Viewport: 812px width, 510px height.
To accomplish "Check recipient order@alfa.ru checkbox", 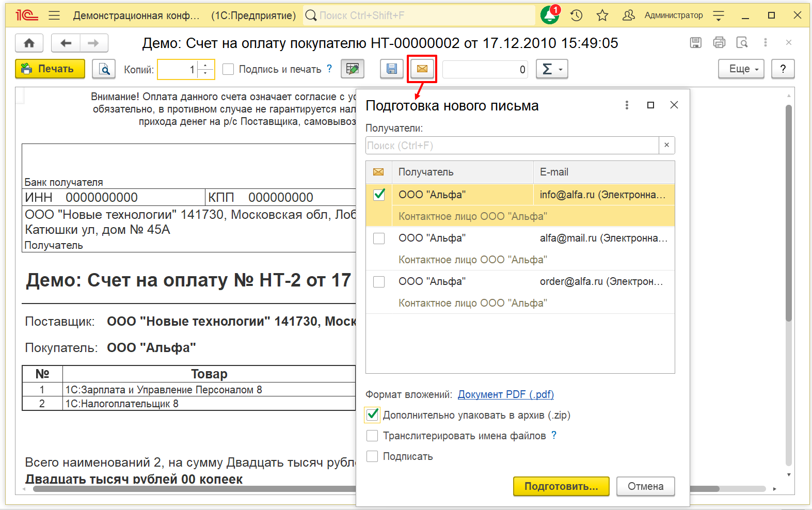I will (379, 281).
